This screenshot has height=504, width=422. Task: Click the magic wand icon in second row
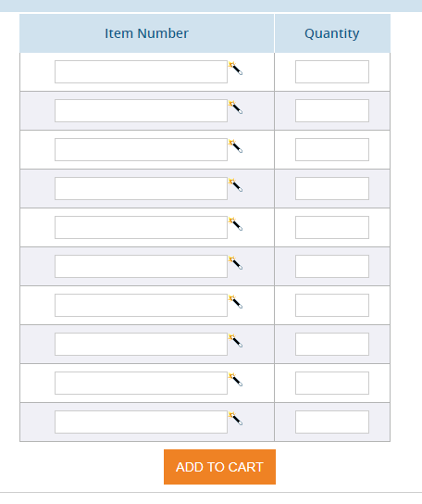coord(235,107)
